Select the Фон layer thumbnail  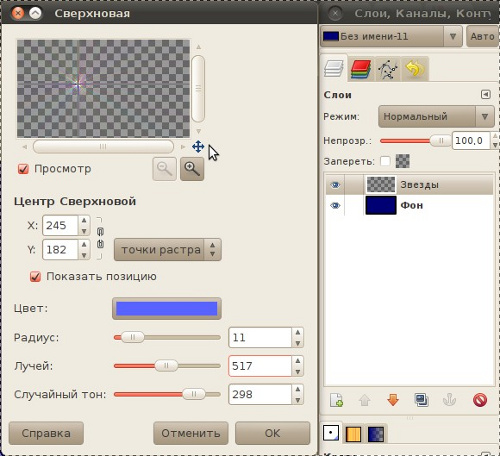(x=381, y=205)
